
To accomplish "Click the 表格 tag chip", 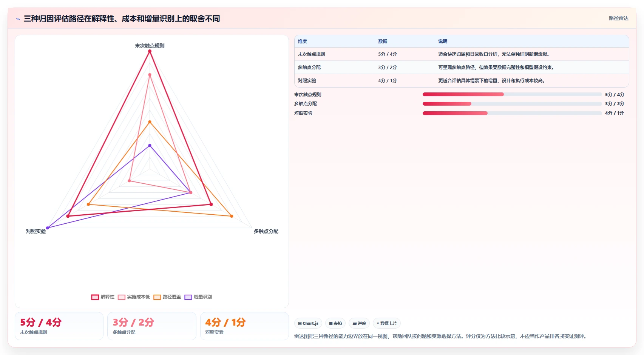I will point(335,323).
